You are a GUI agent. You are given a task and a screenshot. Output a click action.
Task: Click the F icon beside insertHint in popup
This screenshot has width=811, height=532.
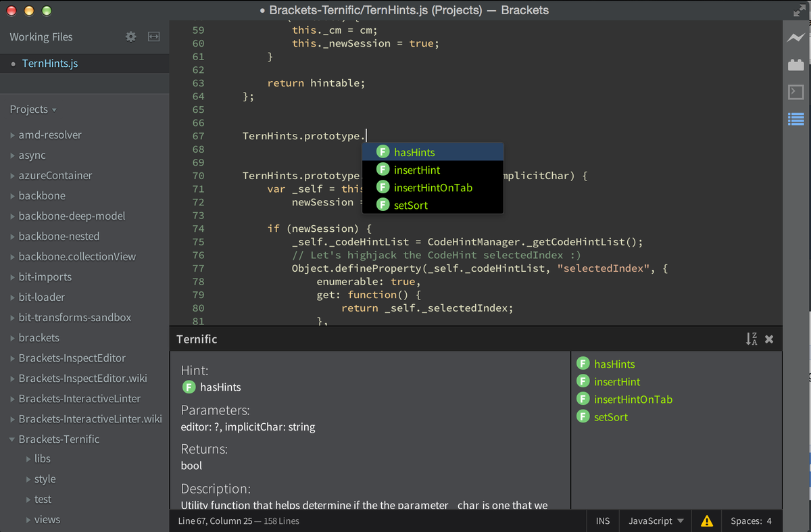[x=383, y=170]
